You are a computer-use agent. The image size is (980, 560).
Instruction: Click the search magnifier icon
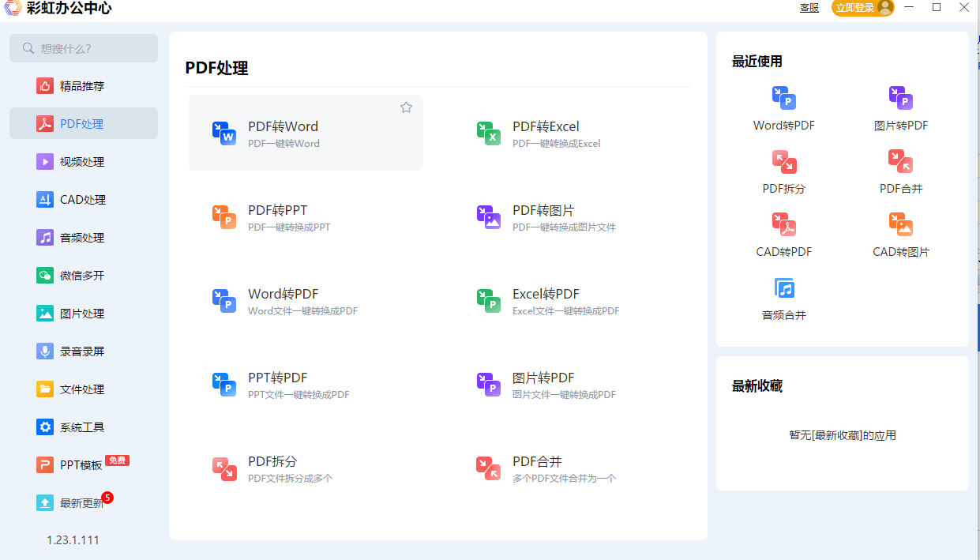(x=28, y=48)
